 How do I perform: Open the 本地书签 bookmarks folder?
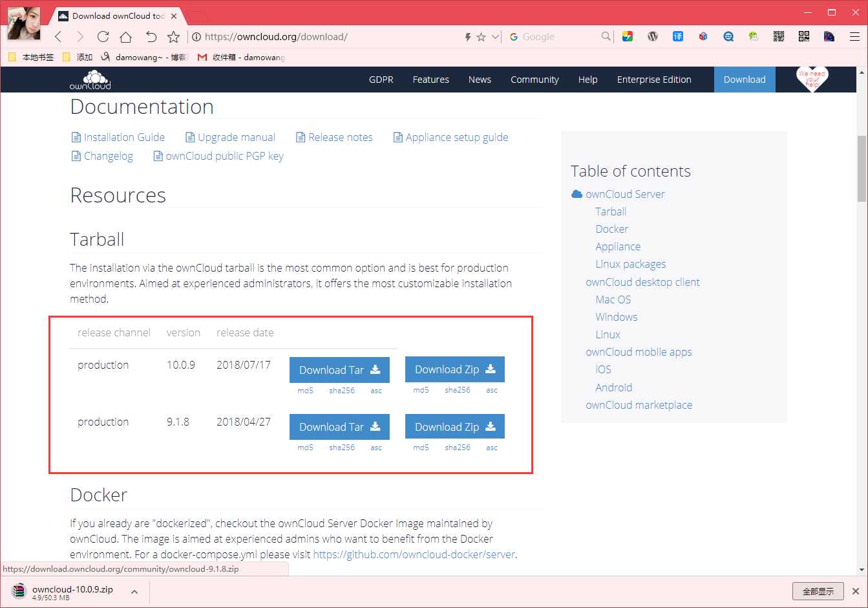click(31, 57)
